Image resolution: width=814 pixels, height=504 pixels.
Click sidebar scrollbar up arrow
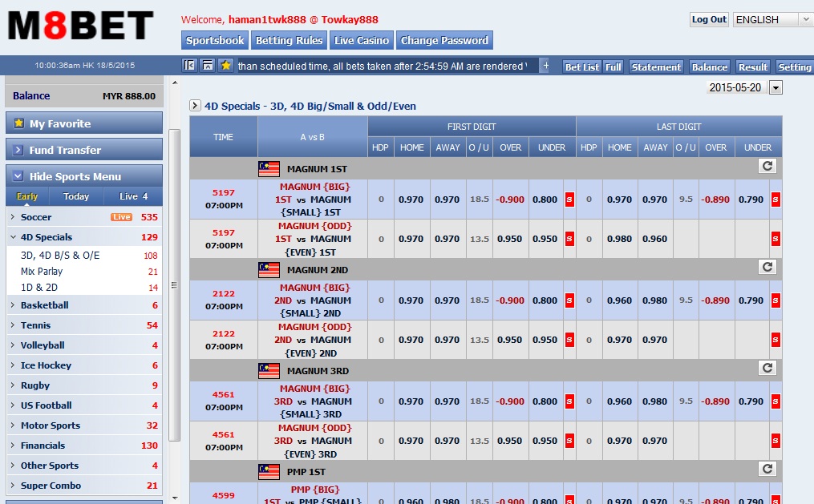coord(175,83)
